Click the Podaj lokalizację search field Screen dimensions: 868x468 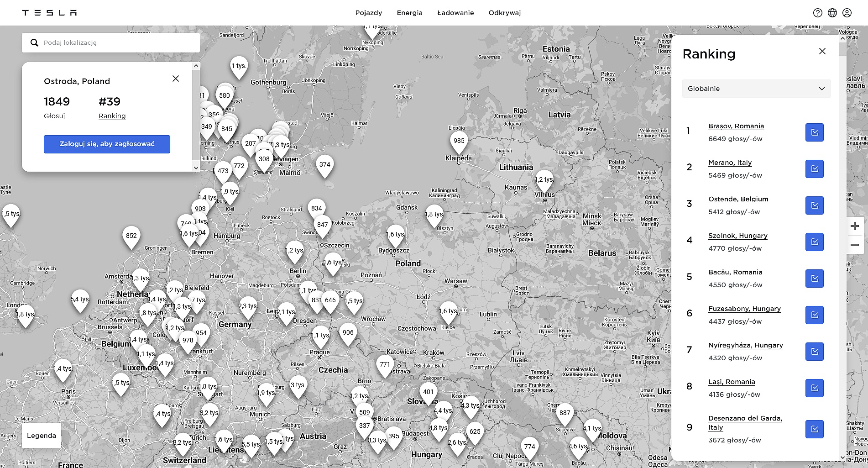111,42
